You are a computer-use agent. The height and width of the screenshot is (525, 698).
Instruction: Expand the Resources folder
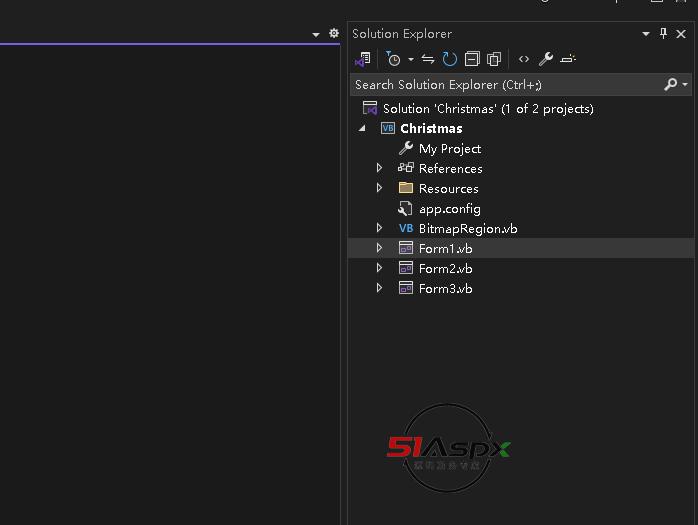pos(379,188)
